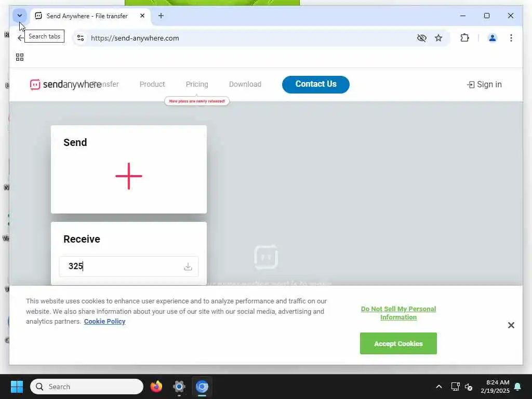
Task: Open the Product menu item
Action: [x=152, y=84]
